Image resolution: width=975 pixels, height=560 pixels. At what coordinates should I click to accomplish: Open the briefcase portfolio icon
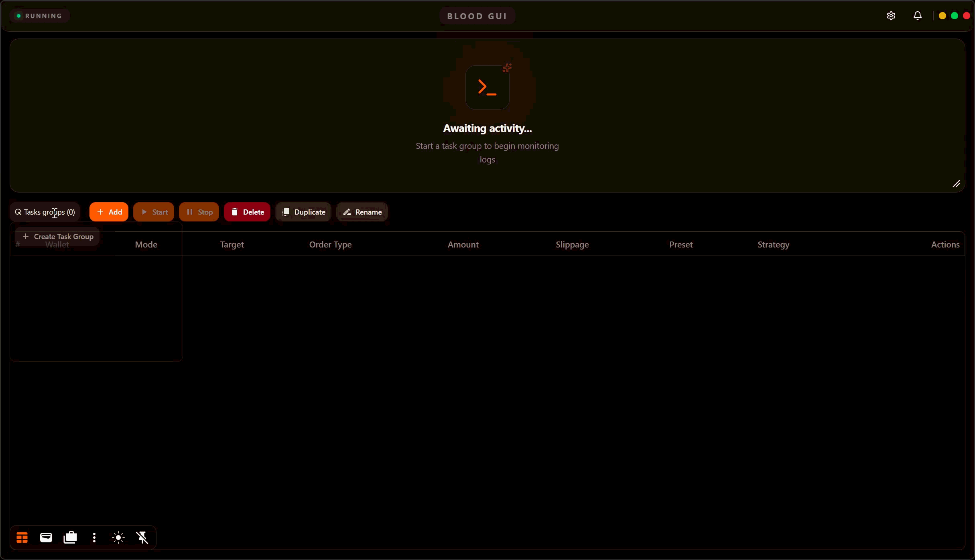point(70,538)
